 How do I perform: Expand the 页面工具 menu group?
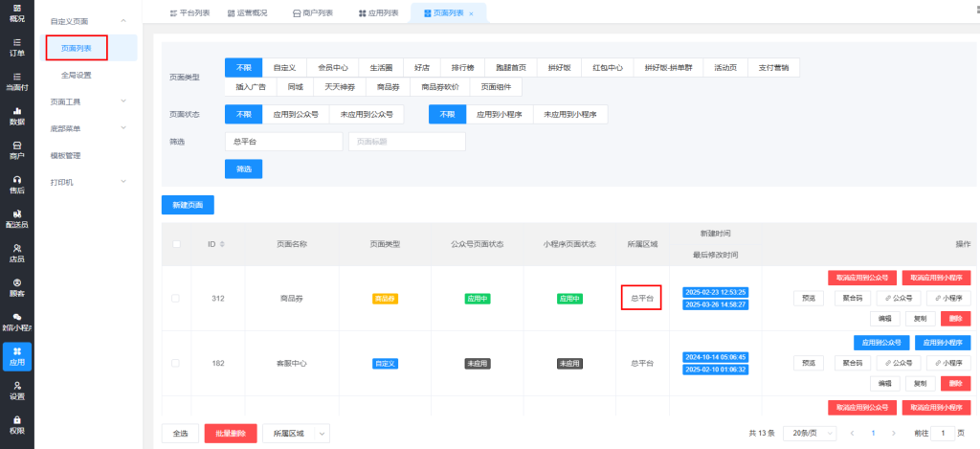click(122, 101)
